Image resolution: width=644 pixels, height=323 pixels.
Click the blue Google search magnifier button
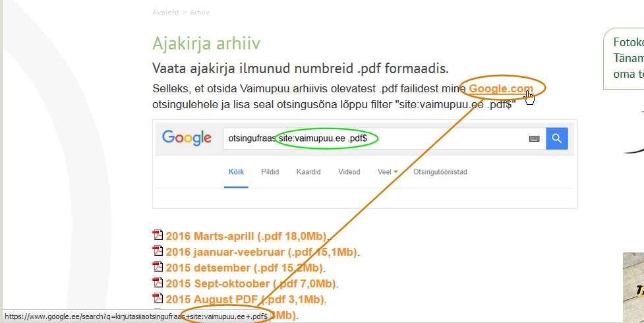click(x=557, y=138)
